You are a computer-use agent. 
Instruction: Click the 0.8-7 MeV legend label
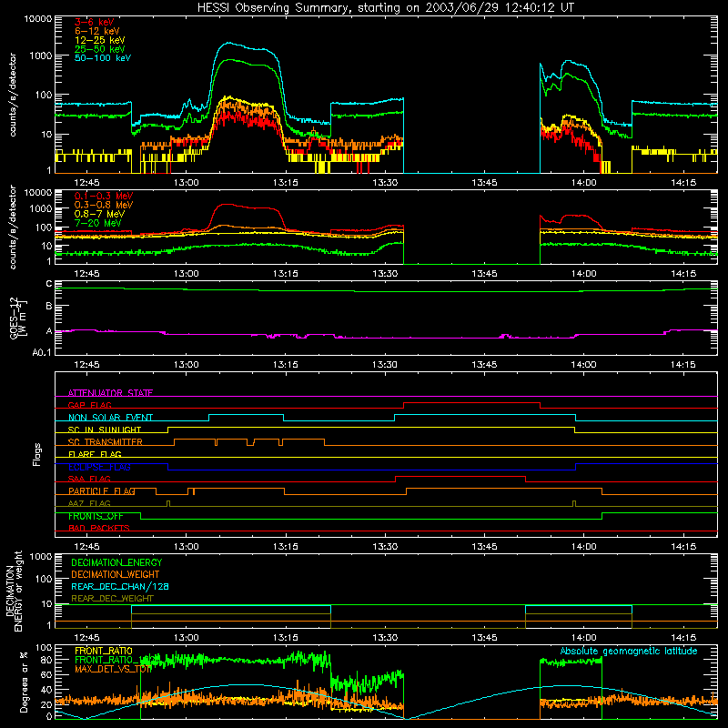coord(99,214)
